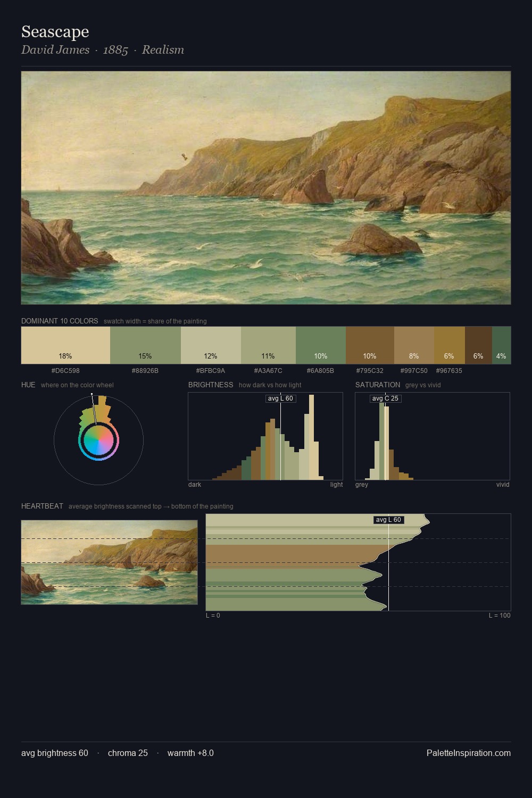
Task: Select the dark green 4% swatch
Action: tap(501, 345)
